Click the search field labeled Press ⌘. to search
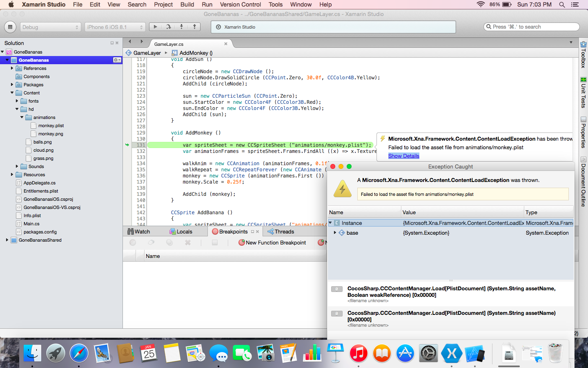Image resolution: width=588 pixels, height=368 pixels. [532, 27]
